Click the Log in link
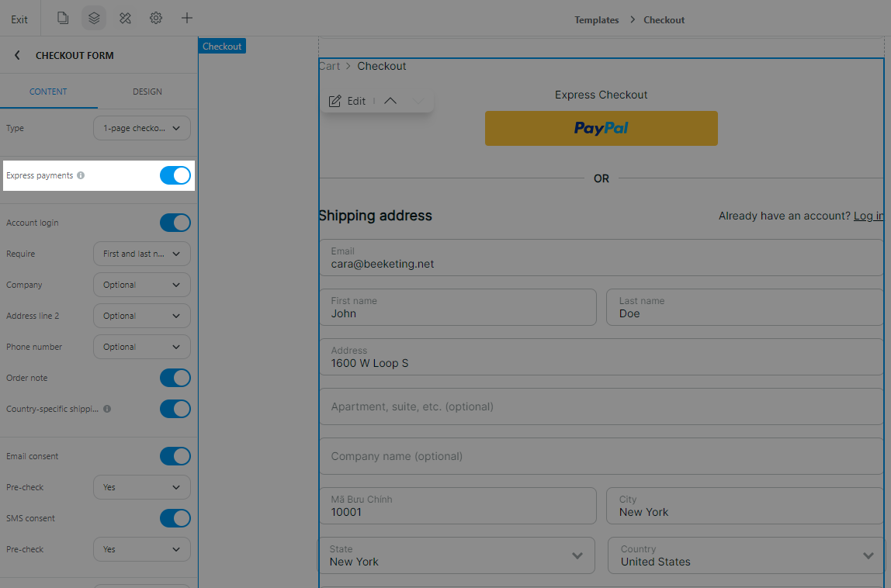 [868, 216]
